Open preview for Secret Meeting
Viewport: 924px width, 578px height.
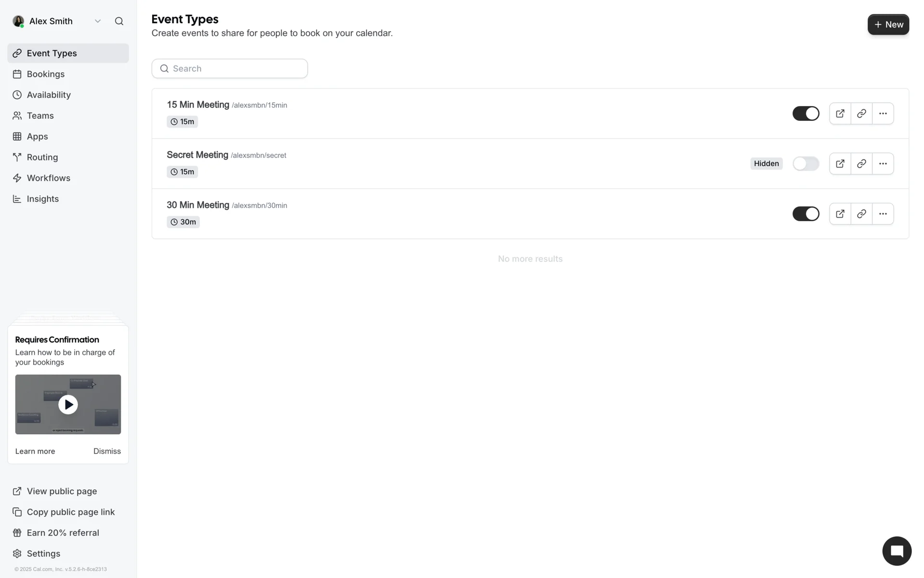840,164
